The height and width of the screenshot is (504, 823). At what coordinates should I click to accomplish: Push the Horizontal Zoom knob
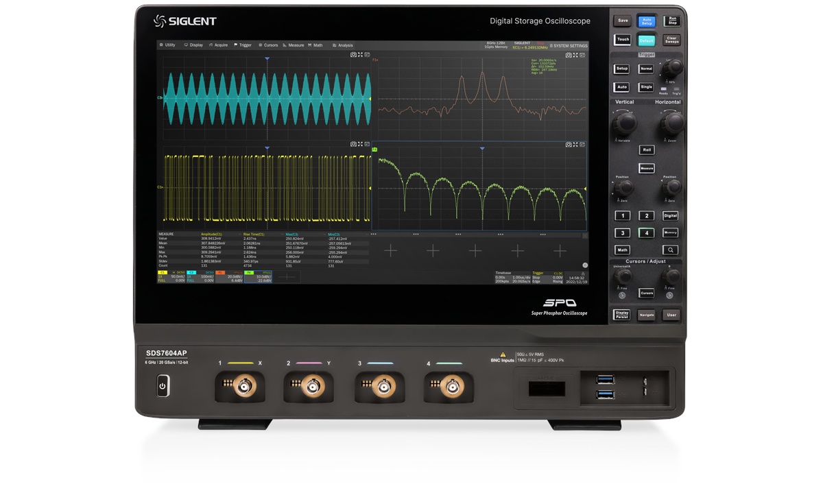pyautogui.click(x=672, y=123)
